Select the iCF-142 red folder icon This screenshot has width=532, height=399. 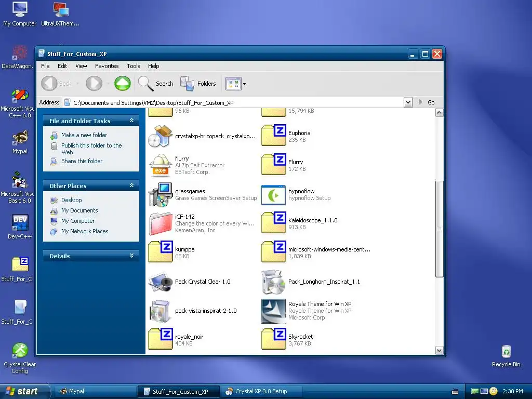(161, 223)
